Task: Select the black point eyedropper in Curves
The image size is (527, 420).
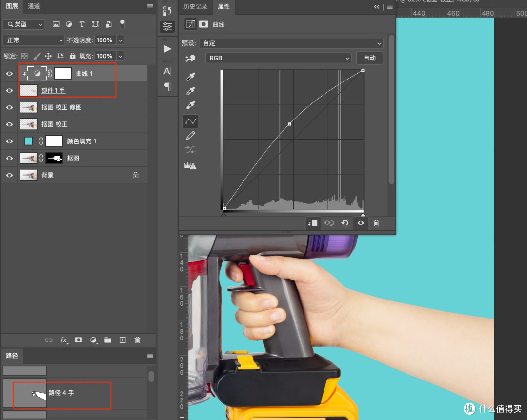Action: coord(191,77)
